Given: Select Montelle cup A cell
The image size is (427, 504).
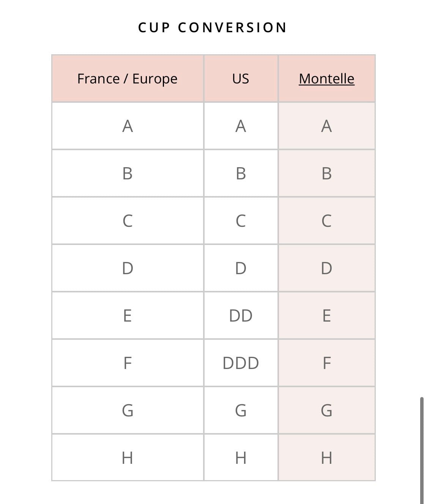Looking at the screenshot, I should (x=326, y=126).
